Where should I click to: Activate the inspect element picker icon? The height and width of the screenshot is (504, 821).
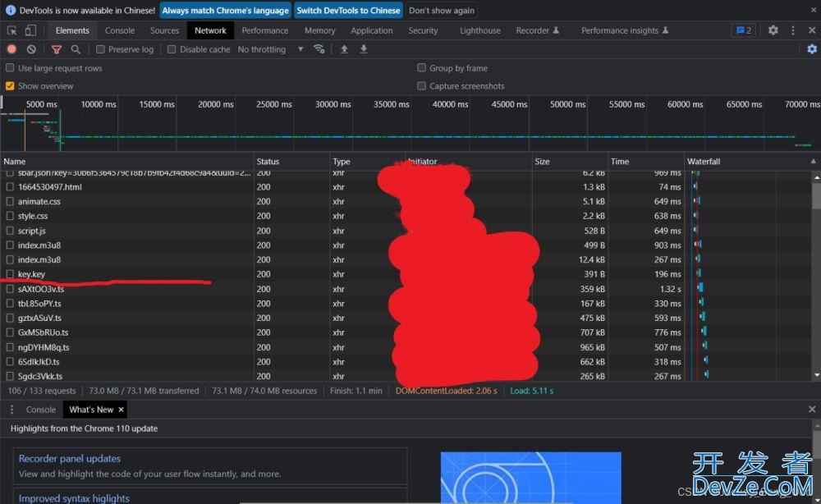click(x=12, y=30)
